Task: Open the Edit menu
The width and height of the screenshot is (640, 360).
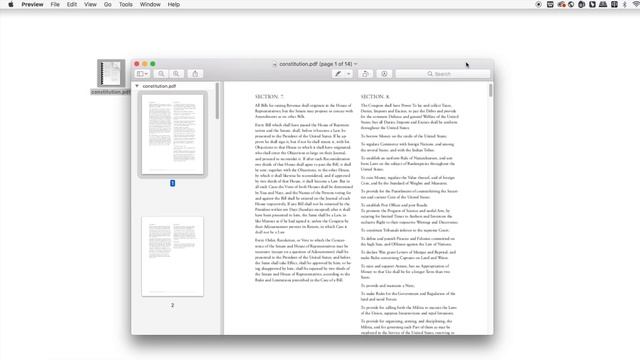Action: [72, 4]
